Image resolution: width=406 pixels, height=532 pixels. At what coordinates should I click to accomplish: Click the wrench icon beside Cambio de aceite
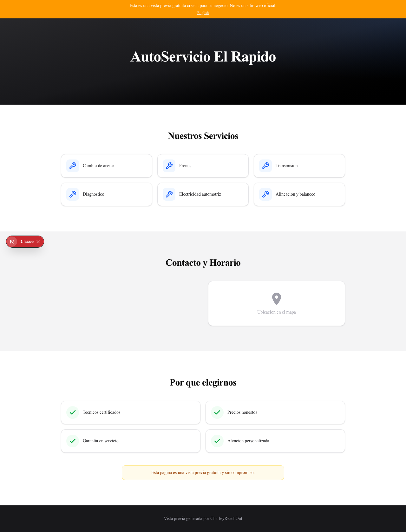(x=73, y=166)
